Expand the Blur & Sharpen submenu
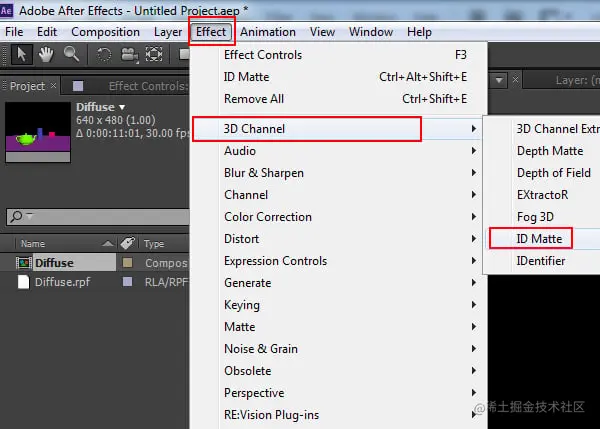Viewport: 600px width, 429px height. coord(339,173)
